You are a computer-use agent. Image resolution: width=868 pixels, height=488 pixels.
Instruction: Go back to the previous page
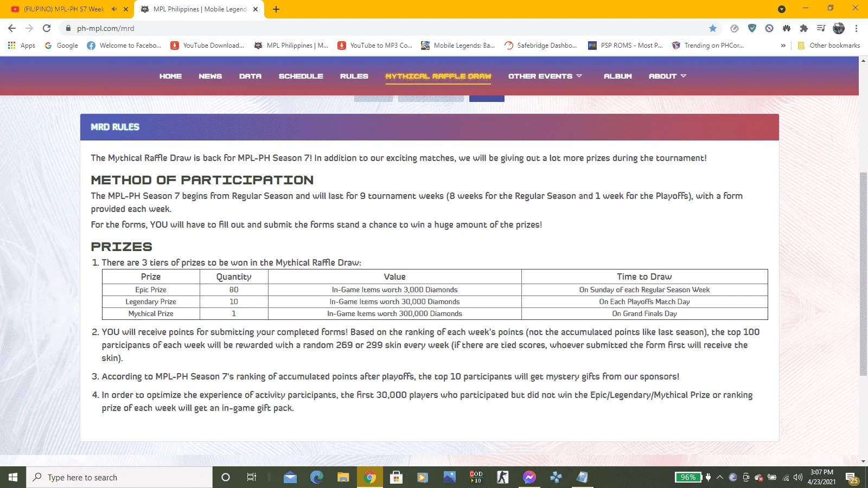[x=12, y=28]
